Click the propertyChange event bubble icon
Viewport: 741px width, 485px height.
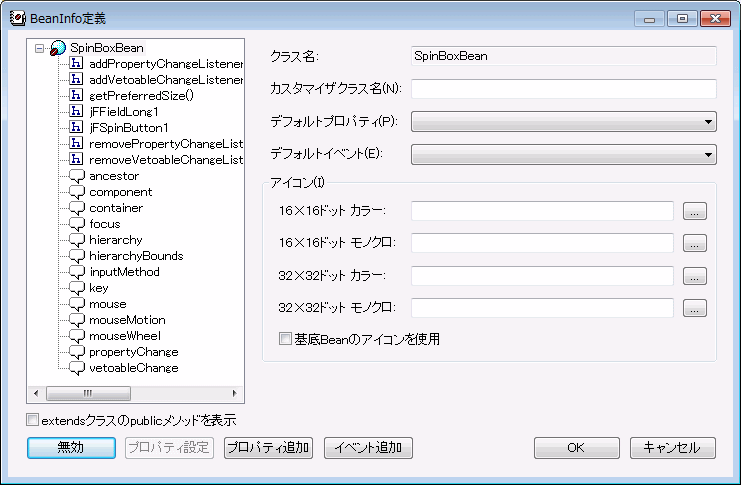[77, 353]
